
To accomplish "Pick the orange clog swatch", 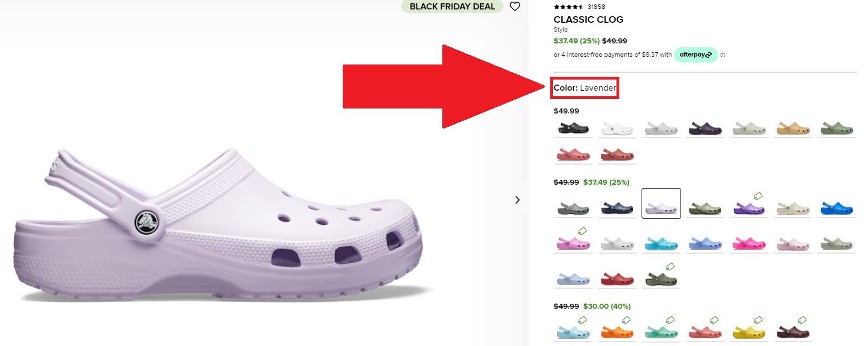I will (x=617, y=332).
